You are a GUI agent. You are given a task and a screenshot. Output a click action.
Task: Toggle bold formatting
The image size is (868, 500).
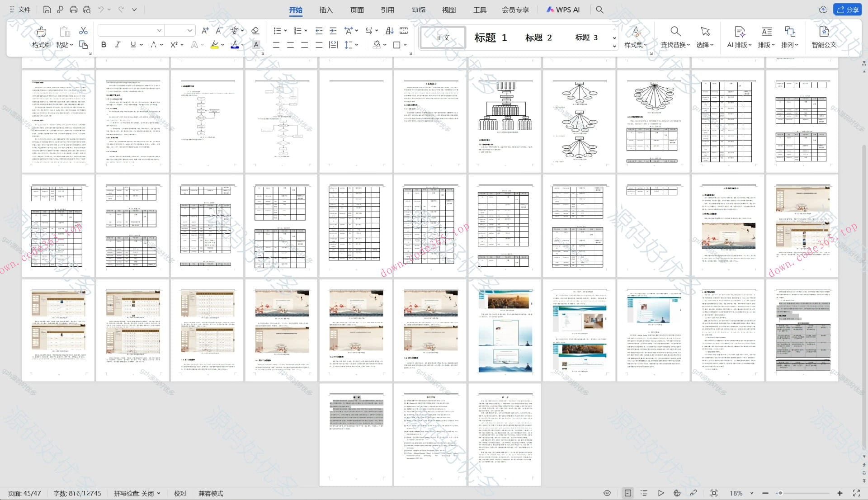pyautogui.click(x=104, y=45)
